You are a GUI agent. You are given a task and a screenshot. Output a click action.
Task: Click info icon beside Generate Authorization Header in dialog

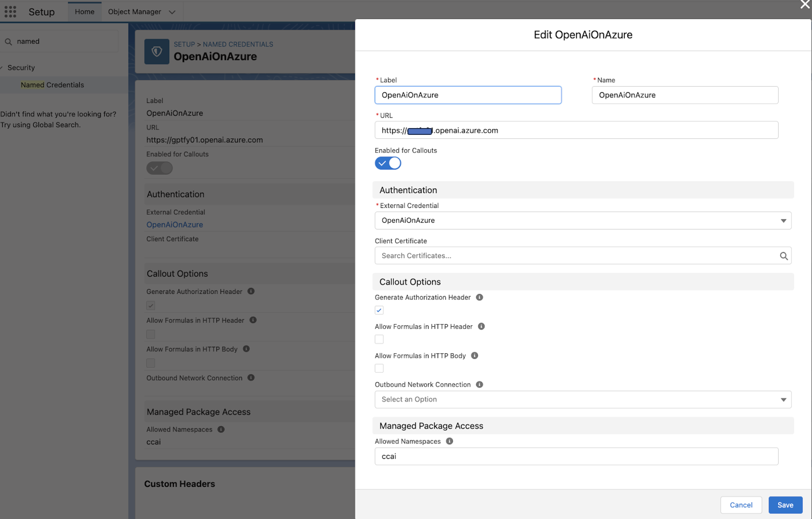point(479,297)
